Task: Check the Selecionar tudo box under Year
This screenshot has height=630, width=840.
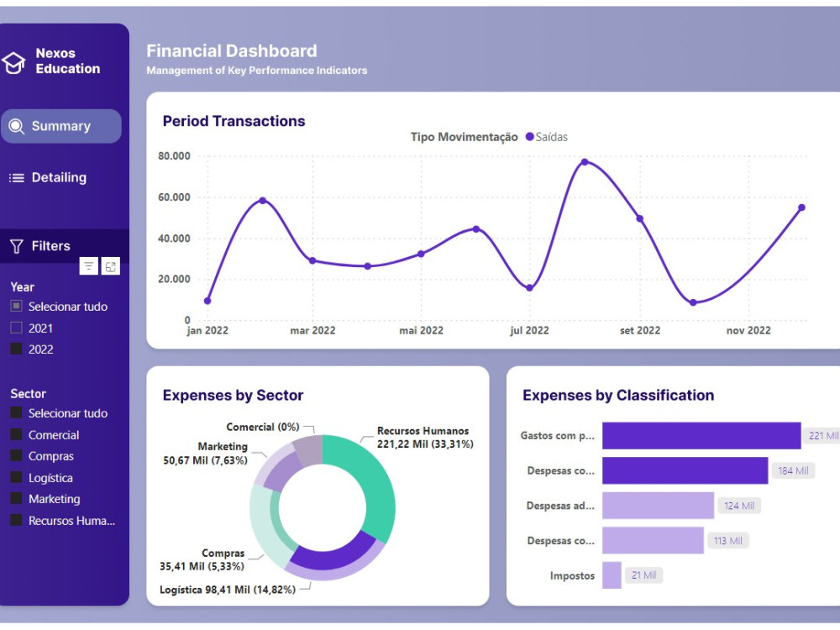Action: pyautogui.click(x=15, y=306)
